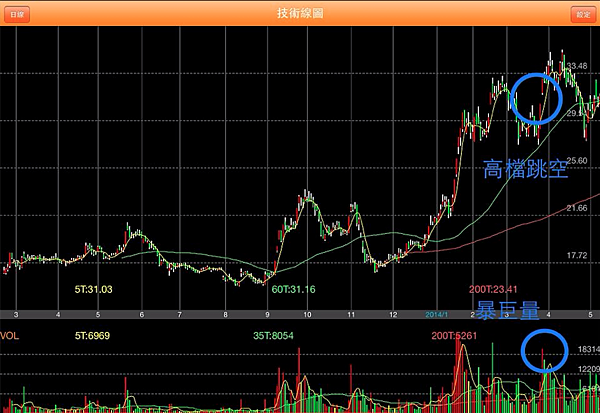The width and height of the screenshot is (600, 413).
Task: Tap the month 11 marker on time axis
Action: click(x=351, y=315)
